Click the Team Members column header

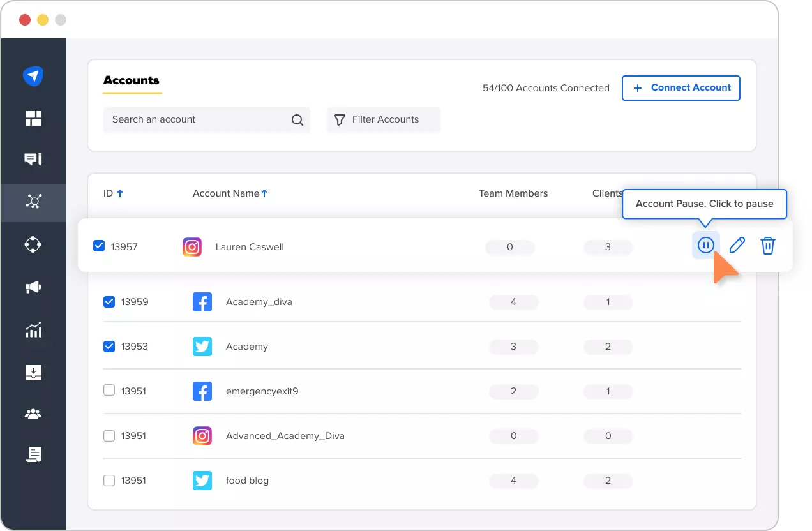[x=513, y=193]
